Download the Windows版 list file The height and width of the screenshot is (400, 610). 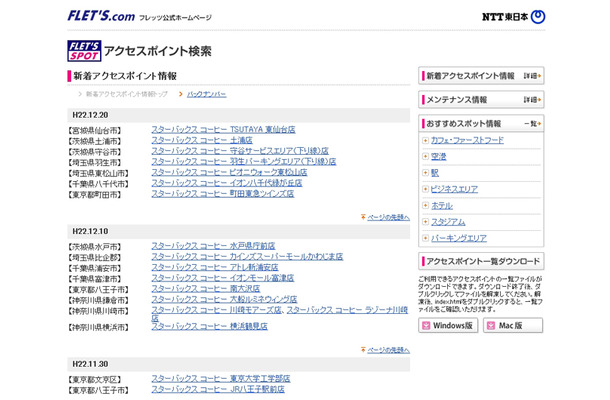(448, 325)
